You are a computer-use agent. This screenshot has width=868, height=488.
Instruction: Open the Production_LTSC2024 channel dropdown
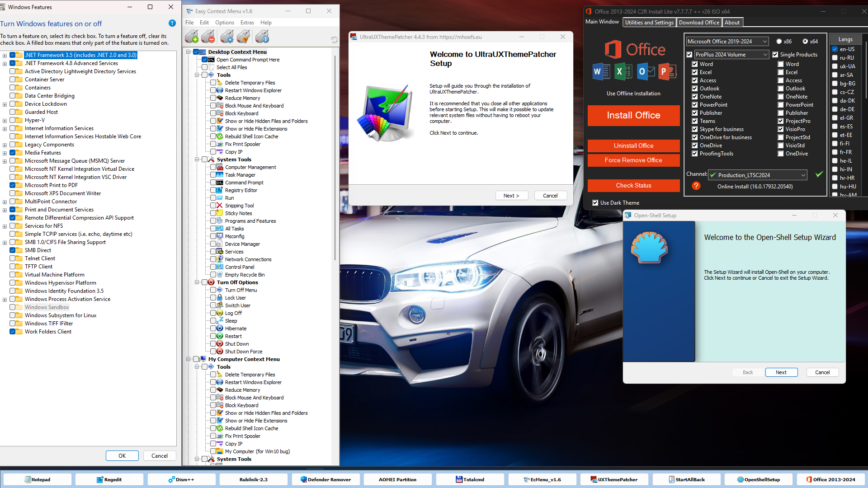pyautogui.click(x=757, y=175)
